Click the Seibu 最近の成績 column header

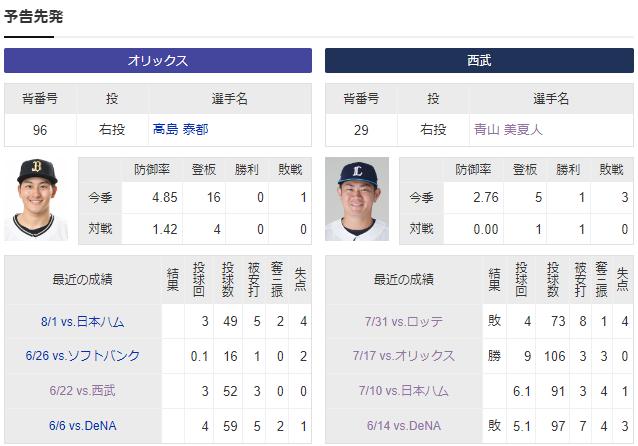coord(404,280)
